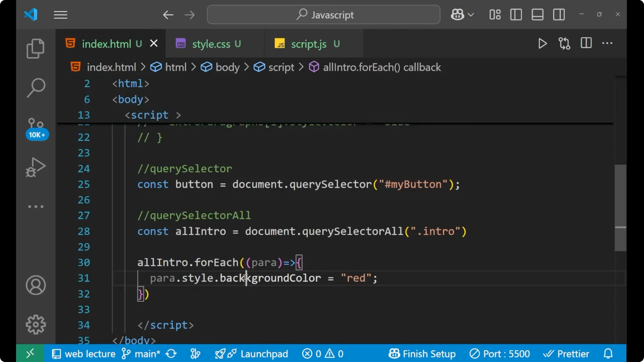The width and height of the screenshot is (644, 362).
Task: Open the Accounts icon in activity bar
Action: point(35,285)
